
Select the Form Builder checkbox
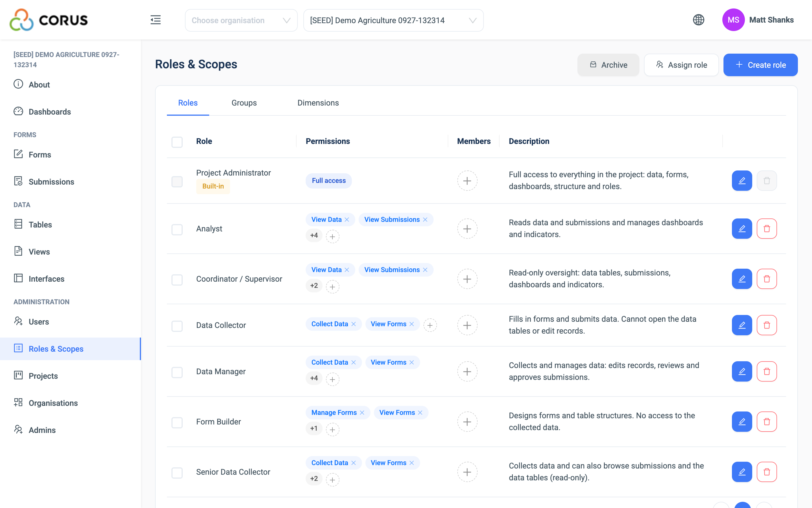pyautogui.click(x=177, y=423)
